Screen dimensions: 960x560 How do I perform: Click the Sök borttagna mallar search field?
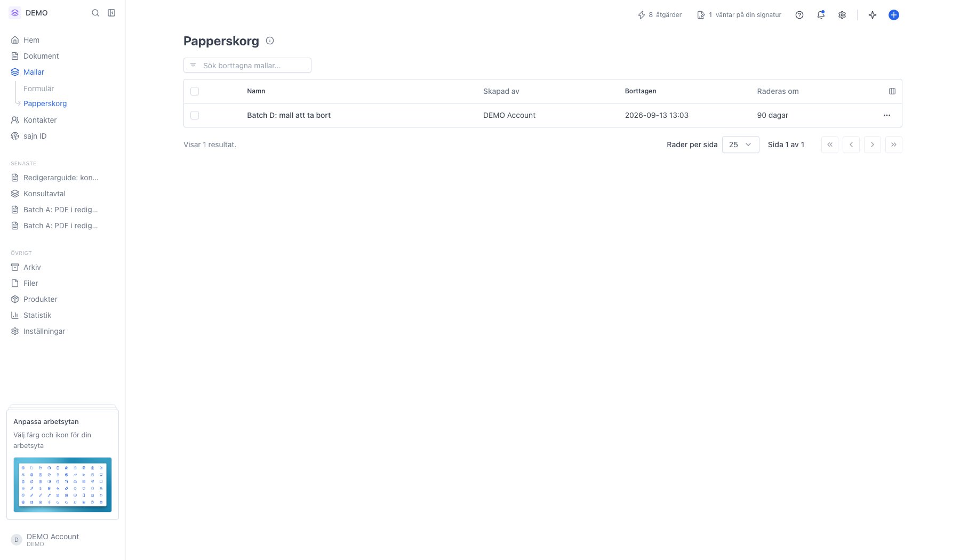(x=247, y=65)
